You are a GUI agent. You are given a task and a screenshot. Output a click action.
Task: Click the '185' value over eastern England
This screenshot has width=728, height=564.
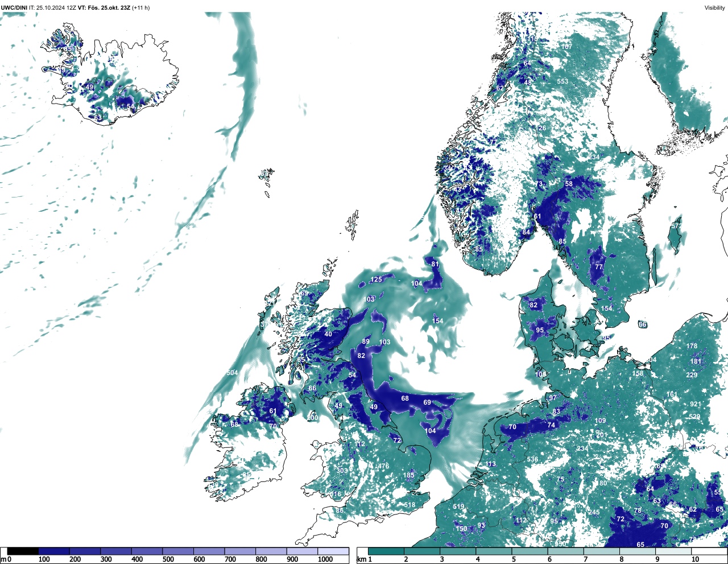[x=409, y=475]
